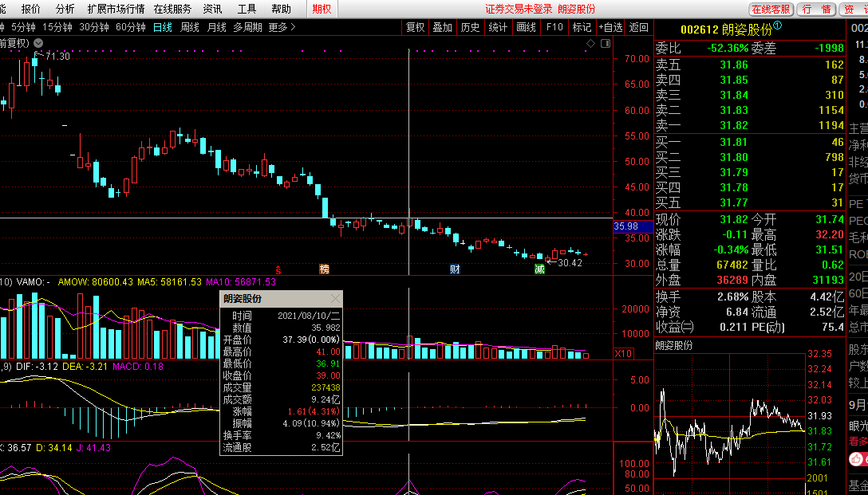This screenshot has height=495, width=868.
Task: Click the MACD: 0.18 indicator label
Action: coord(138,366)
